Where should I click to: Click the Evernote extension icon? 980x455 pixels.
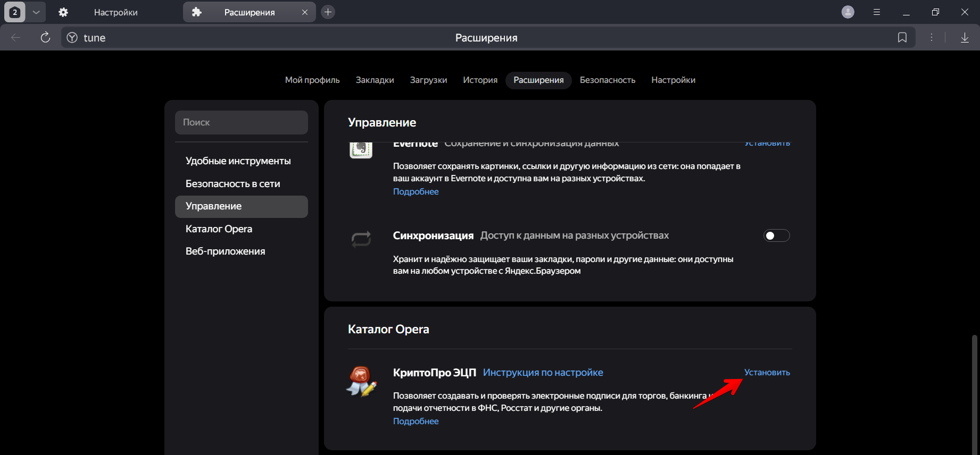361,149
